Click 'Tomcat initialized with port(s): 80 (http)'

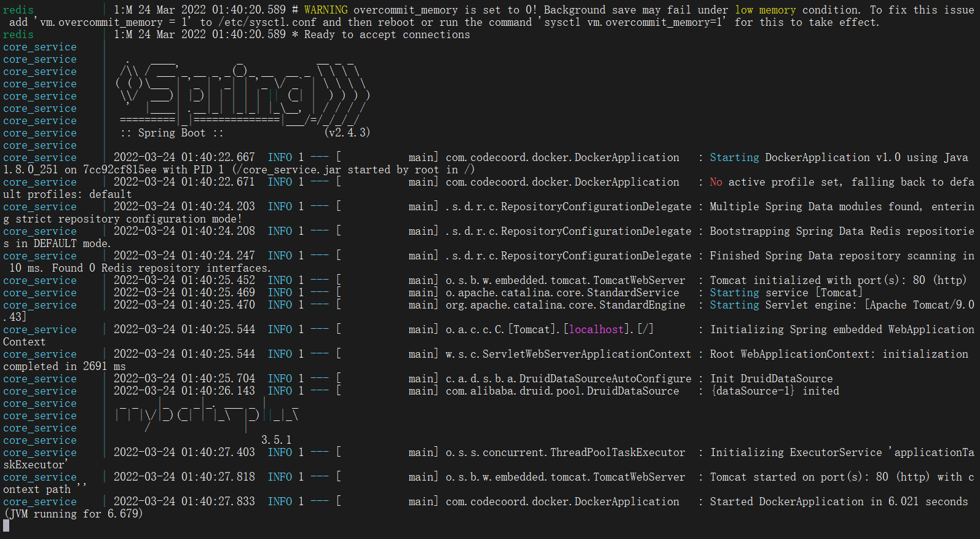pos(839,280)
